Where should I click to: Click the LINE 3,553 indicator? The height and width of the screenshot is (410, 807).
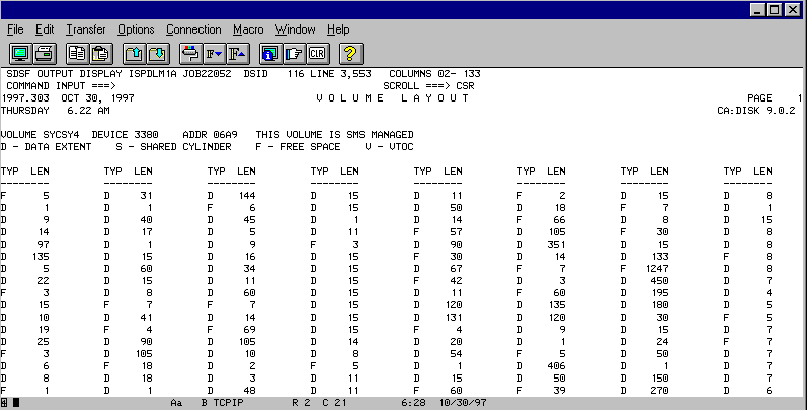coord(341,74)
